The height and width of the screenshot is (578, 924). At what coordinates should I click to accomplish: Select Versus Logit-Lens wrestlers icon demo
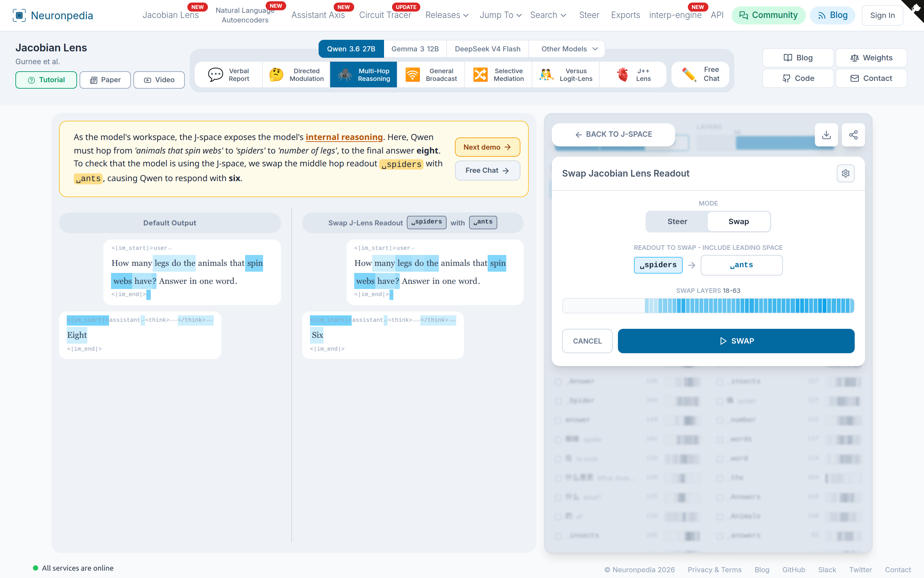(x=566, y=74)
